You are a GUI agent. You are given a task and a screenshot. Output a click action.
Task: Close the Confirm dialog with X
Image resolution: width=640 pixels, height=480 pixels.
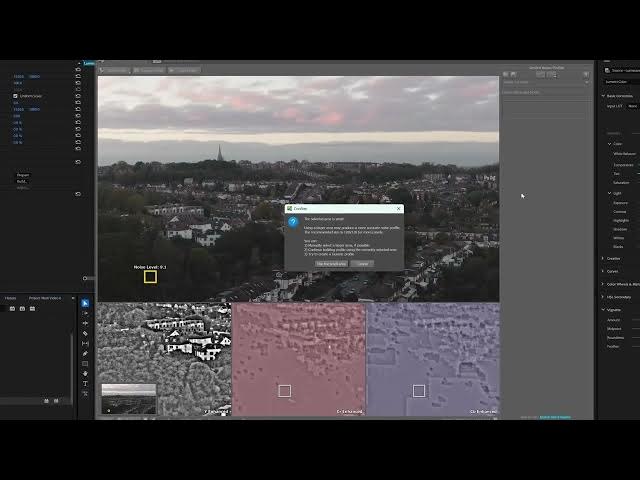click(x=399, y=209)
